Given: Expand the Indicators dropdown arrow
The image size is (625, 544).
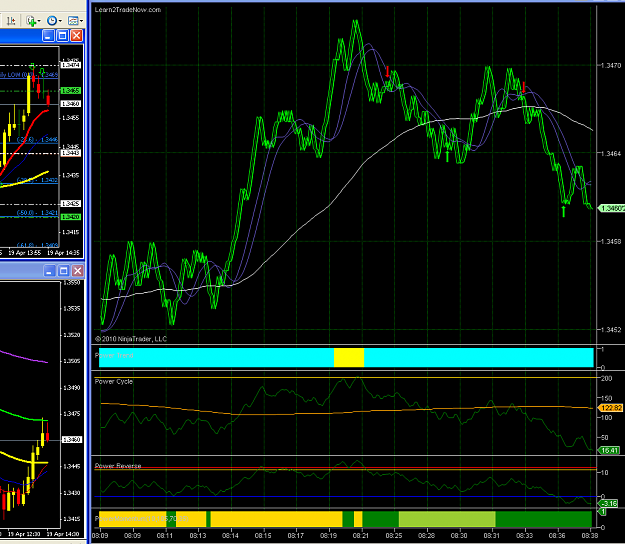Looking at the screenshot, I should pos(39,21).
